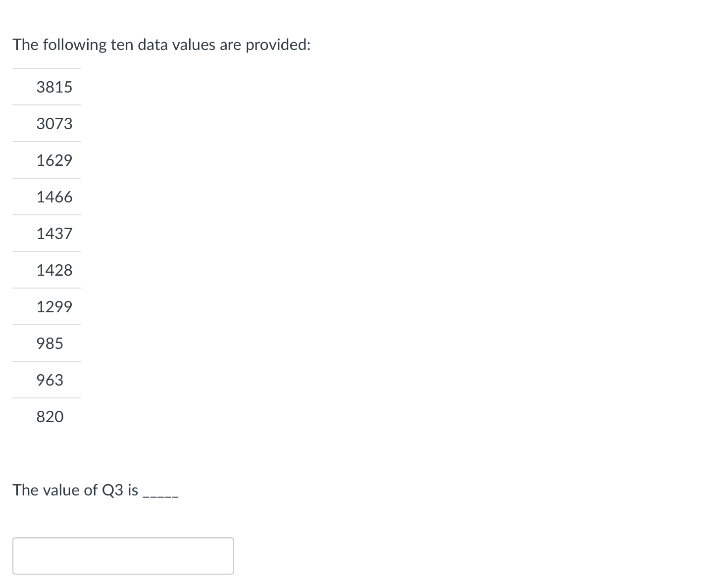719x588 pixels.
Task: Select the data value 1299
Action: [x=54, y=307]
